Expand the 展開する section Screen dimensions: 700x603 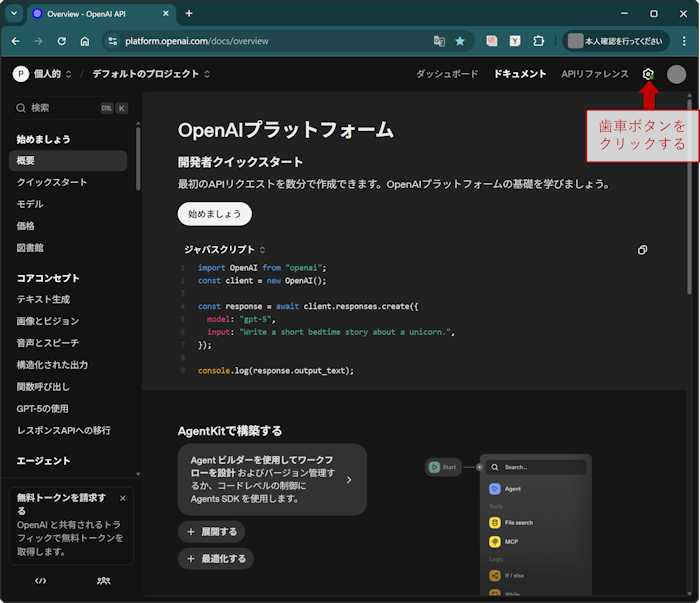(211, 532)
